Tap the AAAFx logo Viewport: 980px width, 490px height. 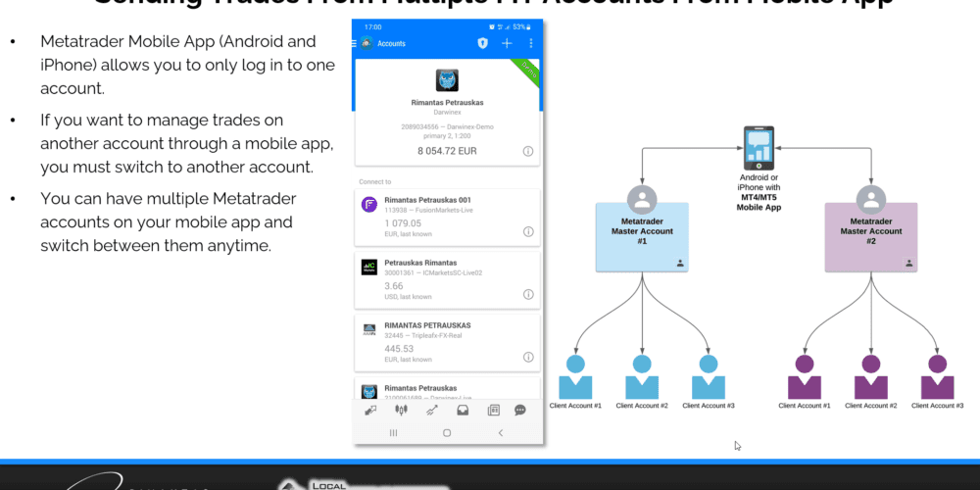369,329
